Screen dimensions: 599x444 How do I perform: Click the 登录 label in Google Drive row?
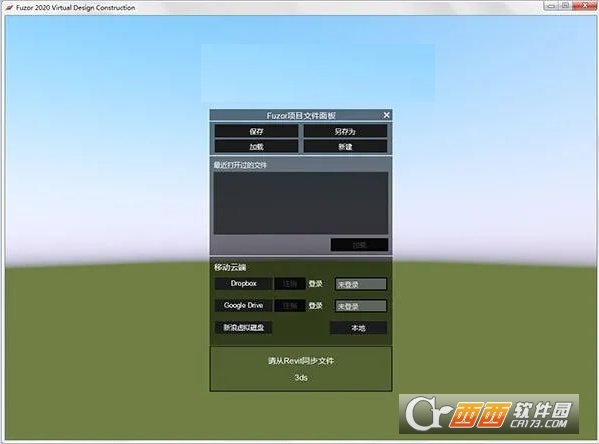316,306
